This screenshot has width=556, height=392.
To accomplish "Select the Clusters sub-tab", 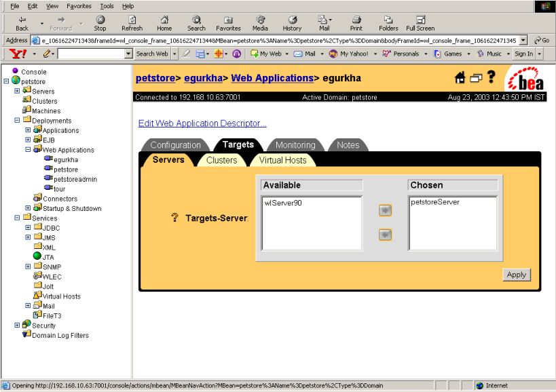I will [x=221, y=160].
